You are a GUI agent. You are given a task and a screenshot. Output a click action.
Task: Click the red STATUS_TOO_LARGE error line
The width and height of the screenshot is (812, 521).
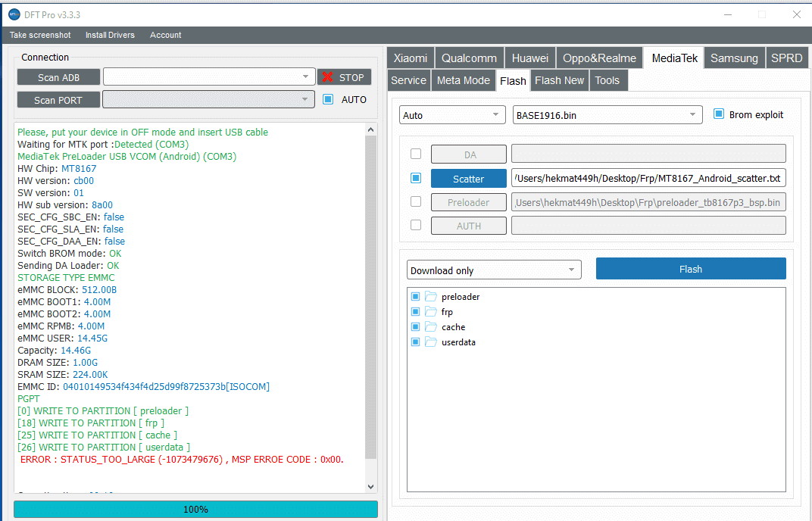coord(182,460)
